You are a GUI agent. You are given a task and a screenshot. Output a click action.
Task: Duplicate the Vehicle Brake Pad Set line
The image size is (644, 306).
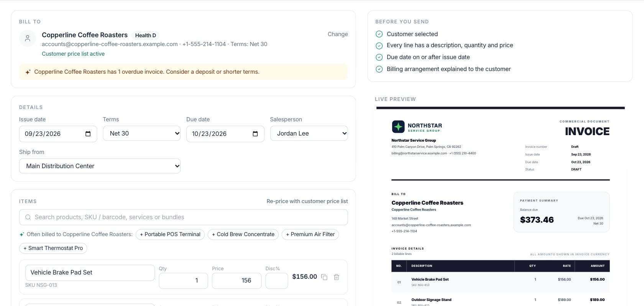(324, 277)
